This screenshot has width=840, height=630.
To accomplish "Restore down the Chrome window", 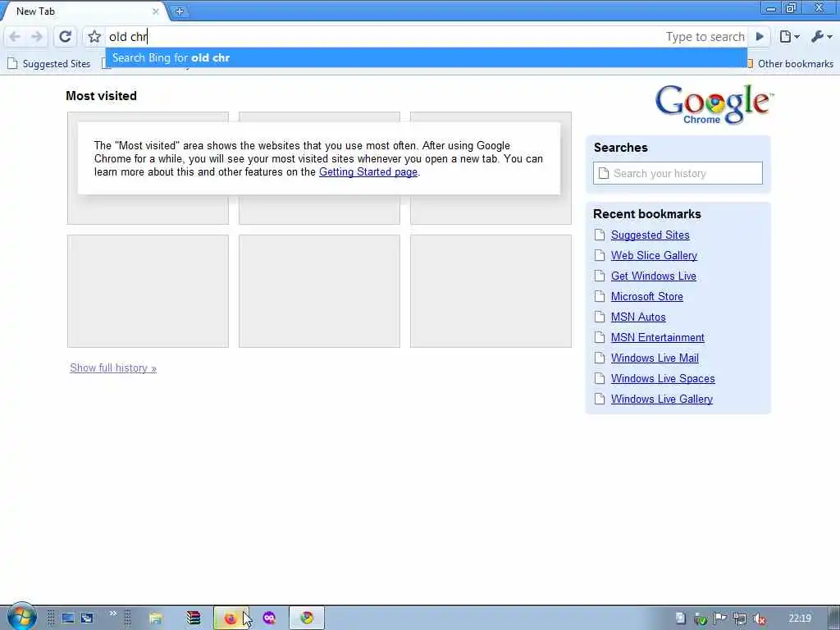I will click(792, 8).
